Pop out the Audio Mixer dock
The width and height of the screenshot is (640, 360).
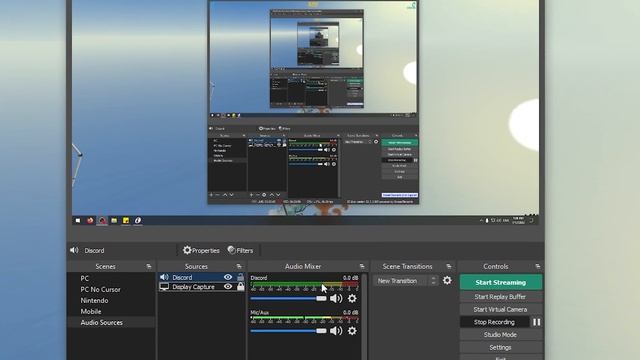click(x=362, y=267)
